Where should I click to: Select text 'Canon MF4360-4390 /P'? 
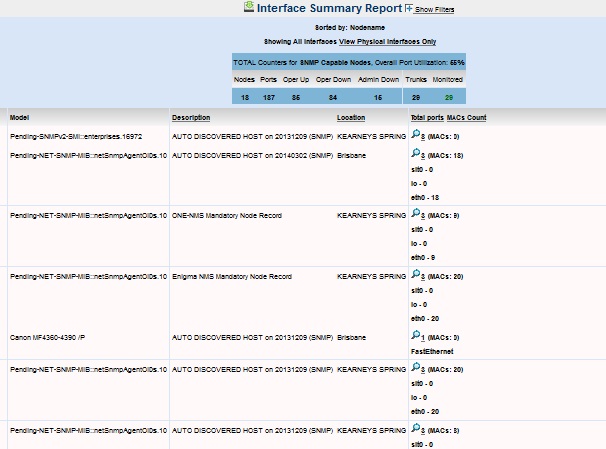[x=48, y=338]
